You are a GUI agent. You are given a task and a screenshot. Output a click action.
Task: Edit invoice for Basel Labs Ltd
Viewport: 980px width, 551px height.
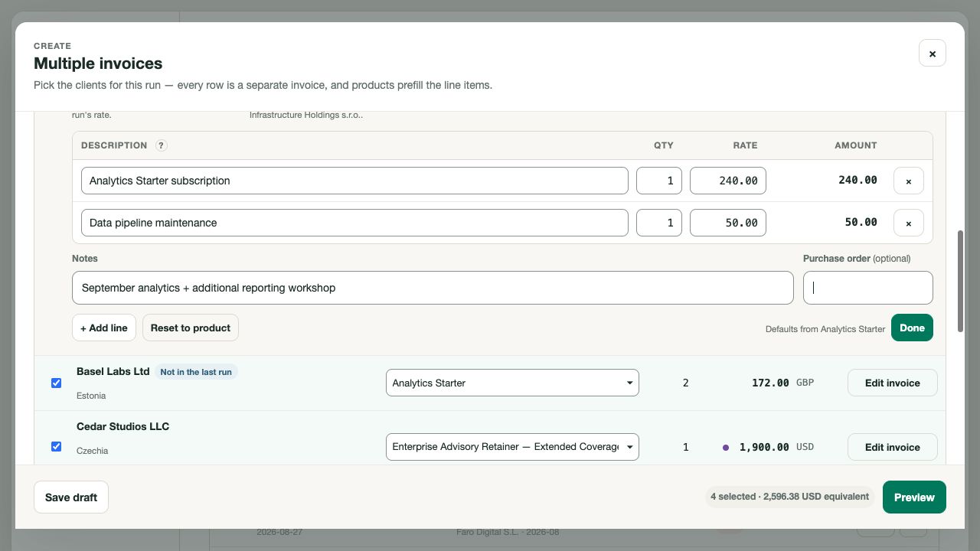point(892,383)
